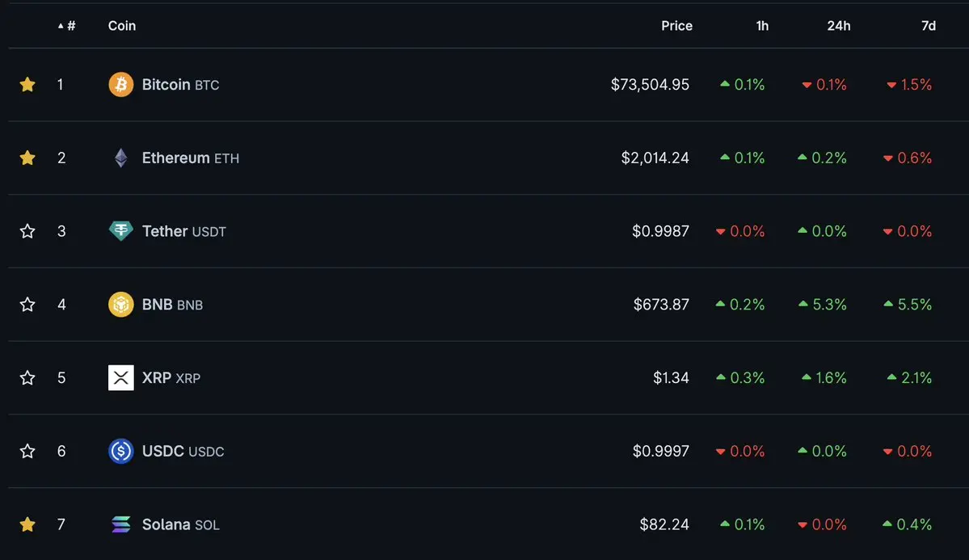Click the XRP white logo icon

121,377
